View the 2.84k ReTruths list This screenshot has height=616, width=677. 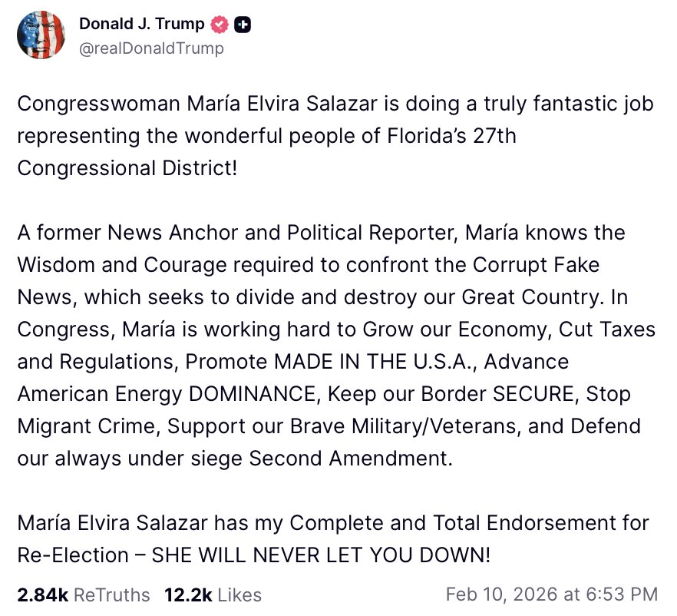[84, 594]
